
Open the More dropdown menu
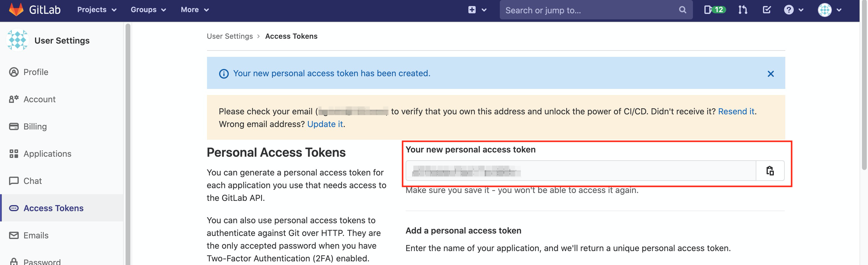pyautogui.click(x=195, y=10)
